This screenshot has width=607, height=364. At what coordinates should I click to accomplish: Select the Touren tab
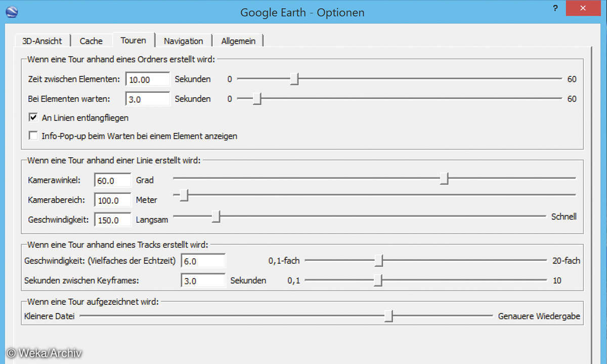(134, 40)
